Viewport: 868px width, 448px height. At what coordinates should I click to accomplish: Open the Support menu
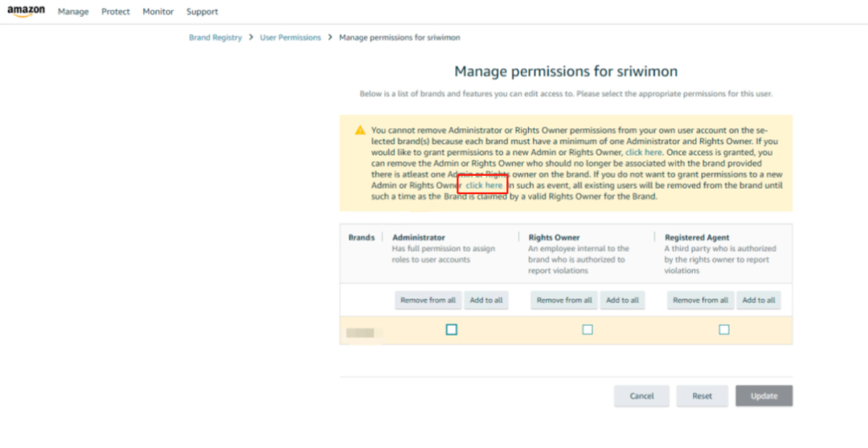point(202,12)
